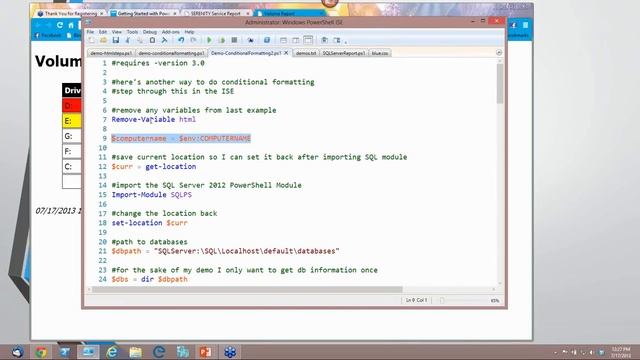Viewport: 640px width, 360px height.
Task: Open the View menu
Action: pyautogui.click(x=117, y=32)
